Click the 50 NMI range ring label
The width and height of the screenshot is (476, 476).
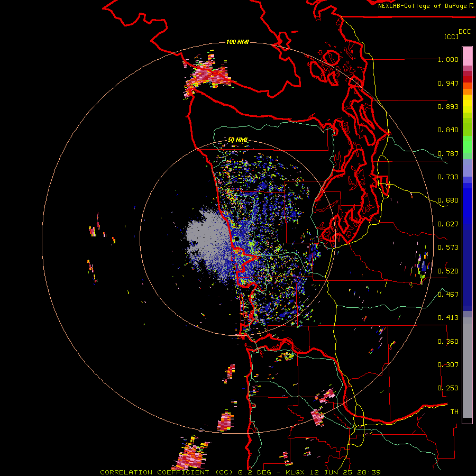[x=237, y=140]
